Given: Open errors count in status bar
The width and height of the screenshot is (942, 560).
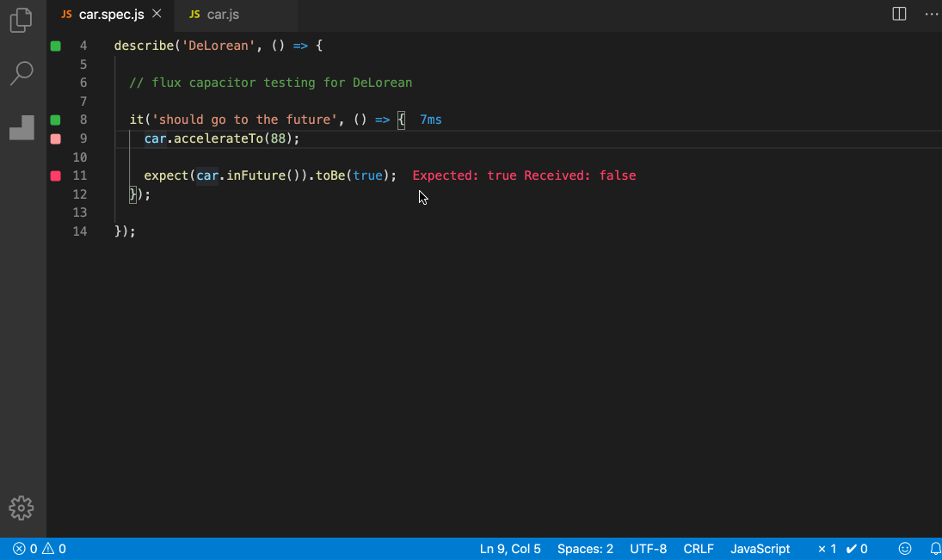Looking at the screenshot, I should pos(25,549).
